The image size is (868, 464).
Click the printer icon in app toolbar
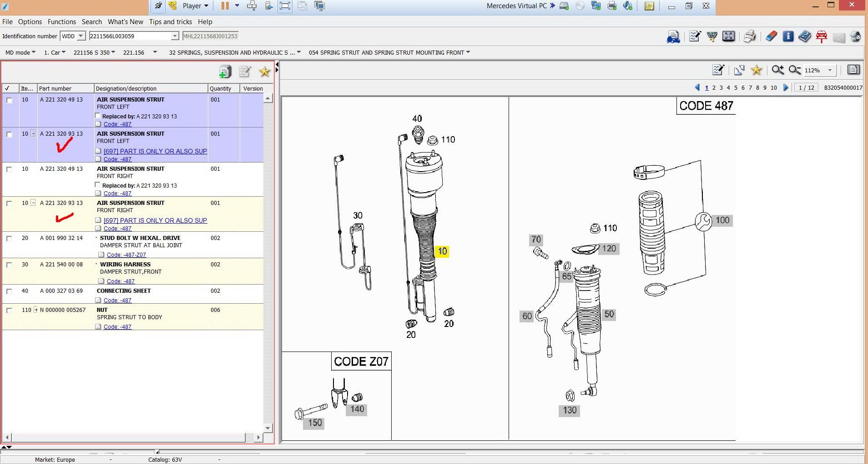(750, 36)
